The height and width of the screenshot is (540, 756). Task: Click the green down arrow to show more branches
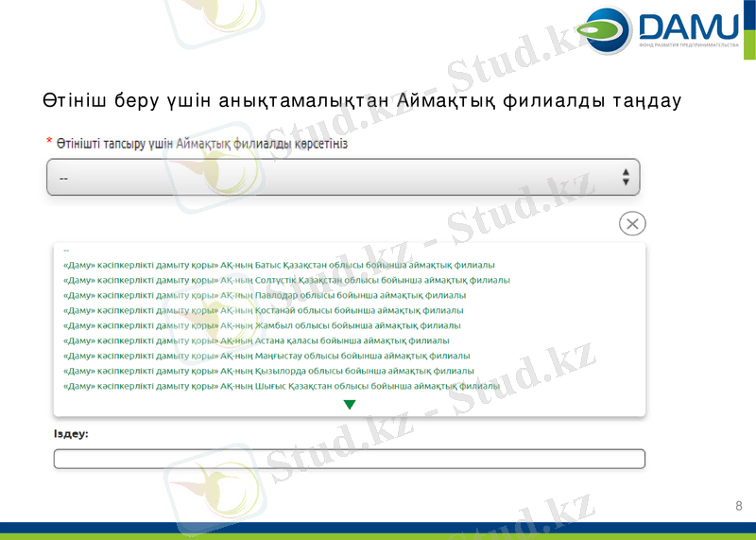point(350,405)
